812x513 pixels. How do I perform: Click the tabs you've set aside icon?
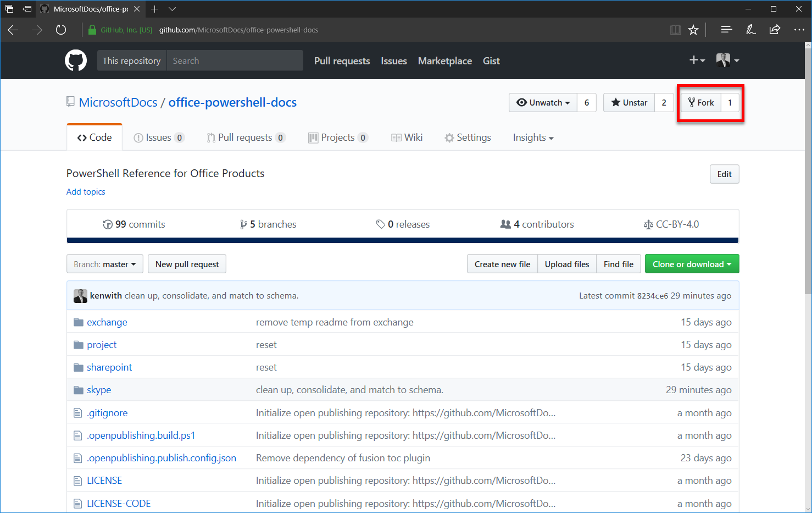pos(9,9)
